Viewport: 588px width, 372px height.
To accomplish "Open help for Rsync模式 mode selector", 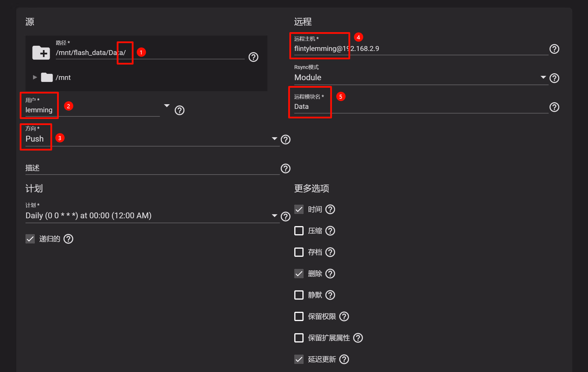I will pyautogui.click(x=554, y=78).
